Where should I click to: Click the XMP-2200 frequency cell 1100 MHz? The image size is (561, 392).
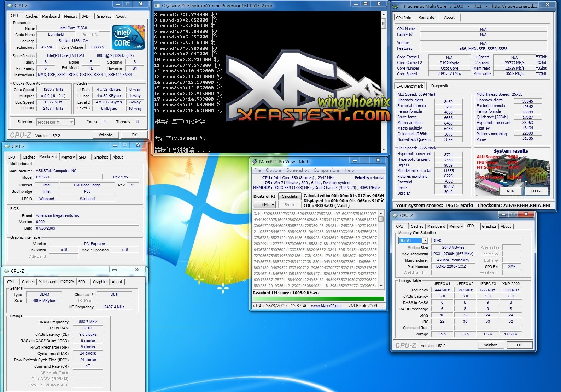coord(511,290)
